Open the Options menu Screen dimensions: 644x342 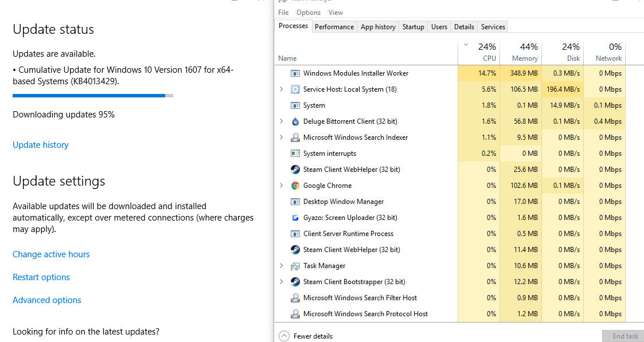(x=308, y=12)
